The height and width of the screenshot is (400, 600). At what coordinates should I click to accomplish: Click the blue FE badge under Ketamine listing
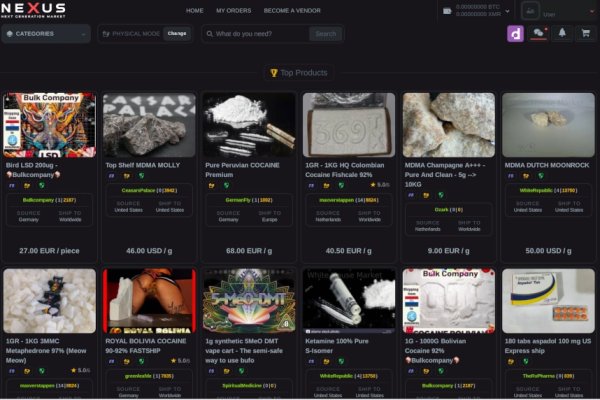point(311,361)
